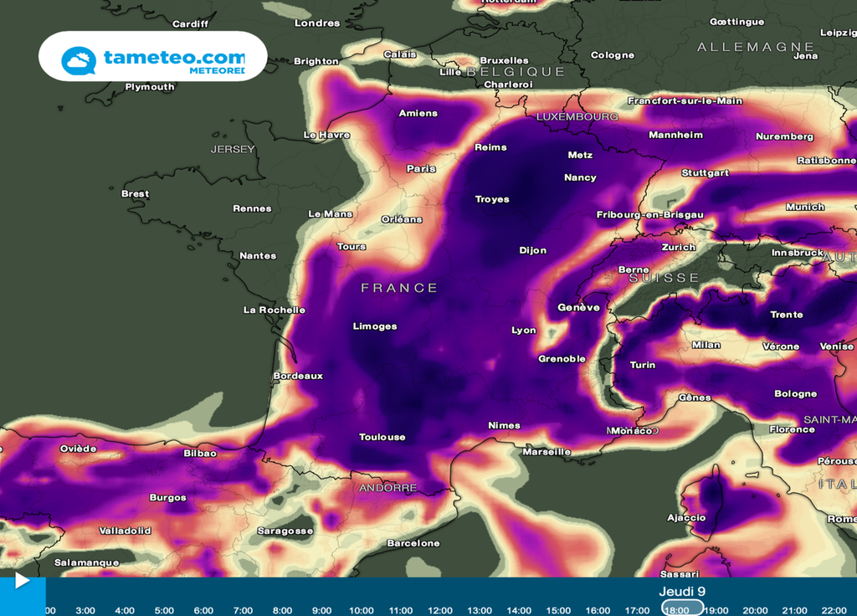This screenshot has height=616, width=857.
Task: Jump to 14:00 on the timeline
Action: coord(519,610)
